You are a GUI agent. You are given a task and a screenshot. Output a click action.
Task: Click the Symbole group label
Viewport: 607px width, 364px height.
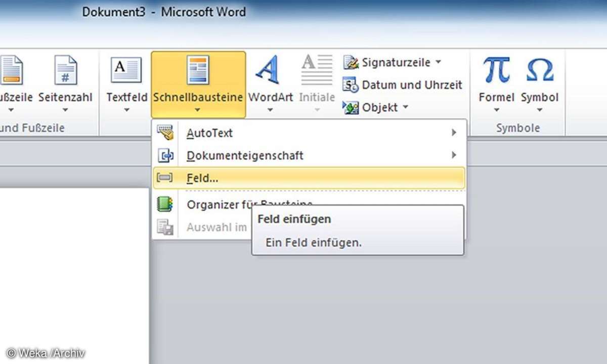pyautogui.click(x=518, y=128)
